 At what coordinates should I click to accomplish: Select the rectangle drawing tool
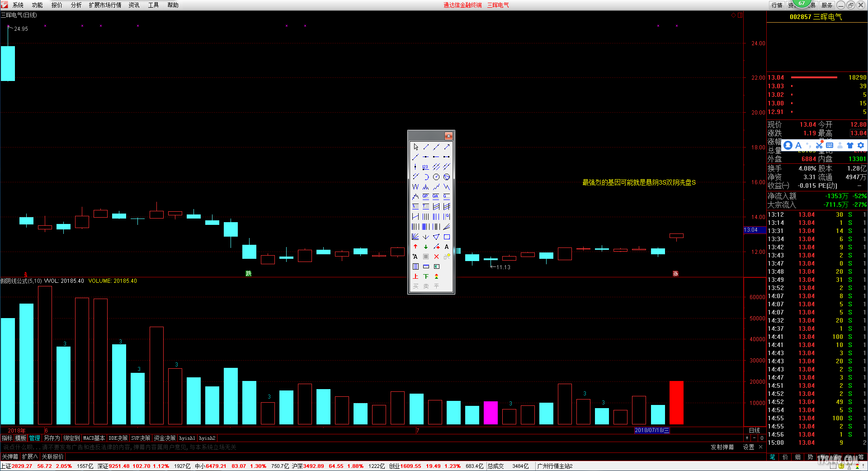point(447,237)
